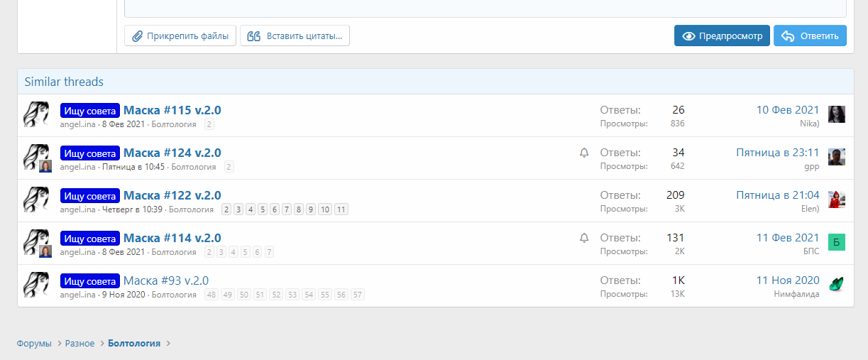868x360 pixels.
Task: Open last post date 11 Ноя 2020
Action: point(787,280)
